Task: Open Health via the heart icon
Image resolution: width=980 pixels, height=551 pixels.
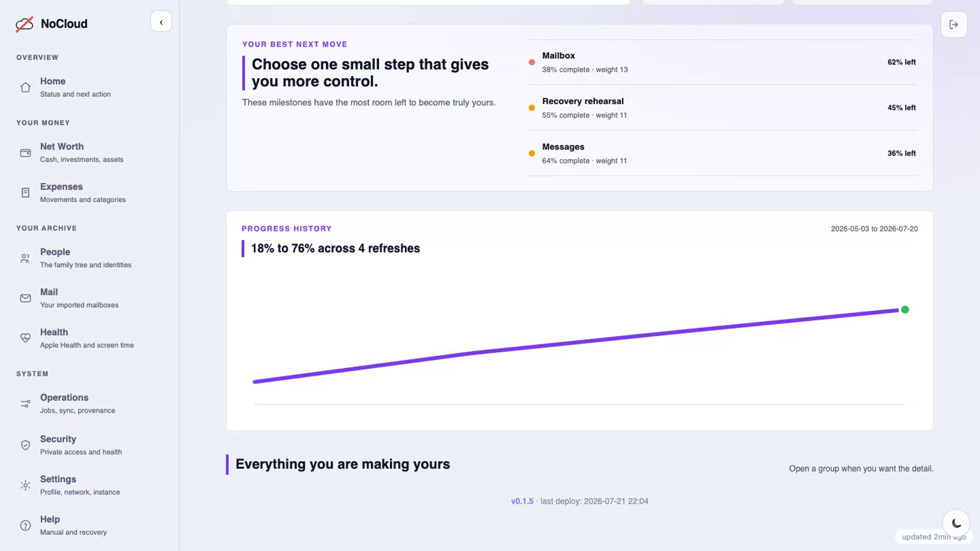Action: click(26, 338)
